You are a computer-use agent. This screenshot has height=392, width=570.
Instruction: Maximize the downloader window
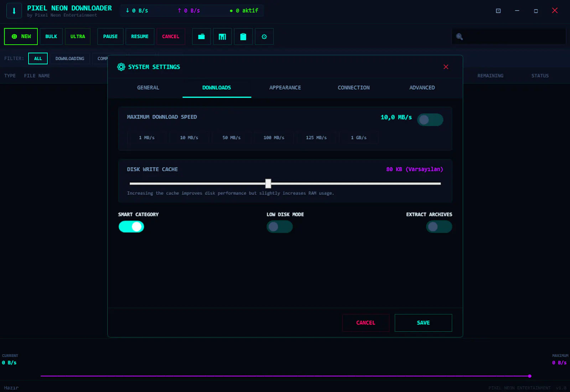point(536,11)
